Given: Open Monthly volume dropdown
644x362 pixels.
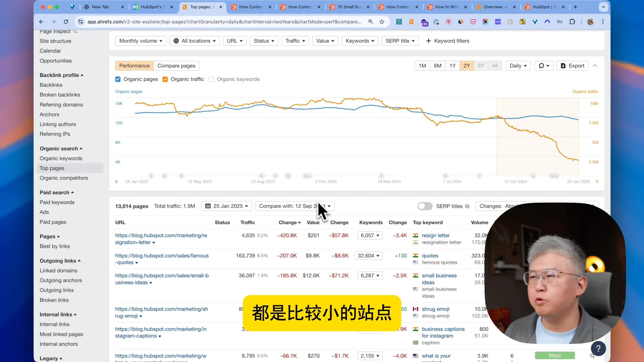Looking at the screenshot, I should (141, 41).
